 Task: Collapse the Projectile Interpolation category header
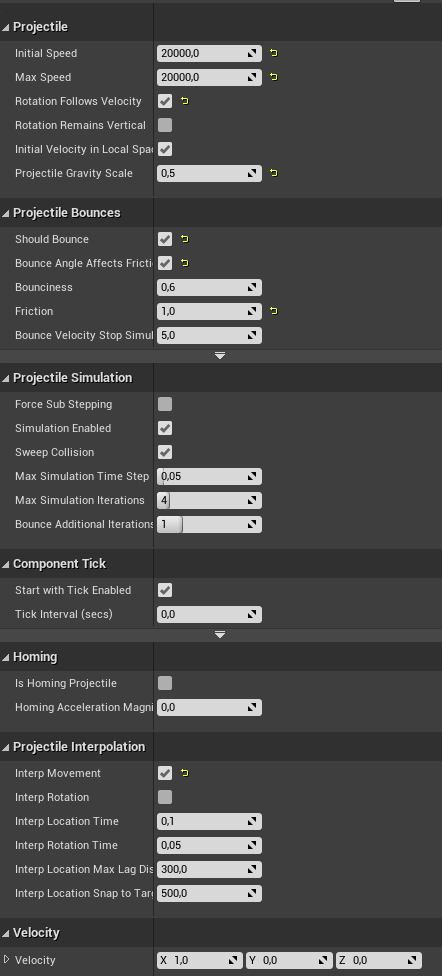pyautogui.click(x=6, y=747)
